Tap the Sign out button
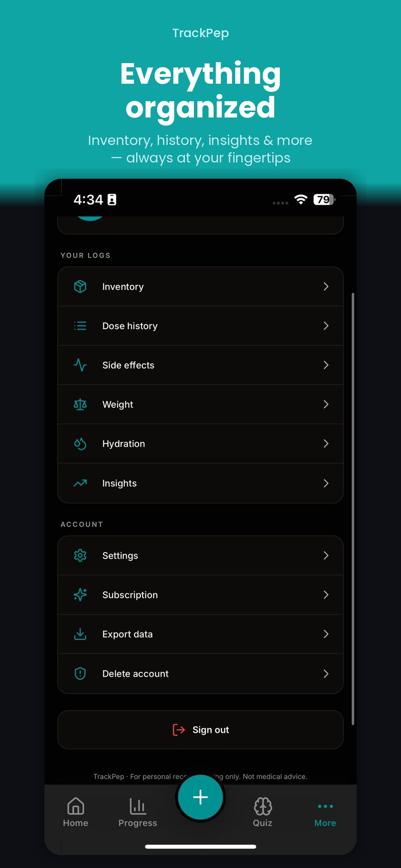The height and width of the screenshot is (868, 401). point(200,730)
